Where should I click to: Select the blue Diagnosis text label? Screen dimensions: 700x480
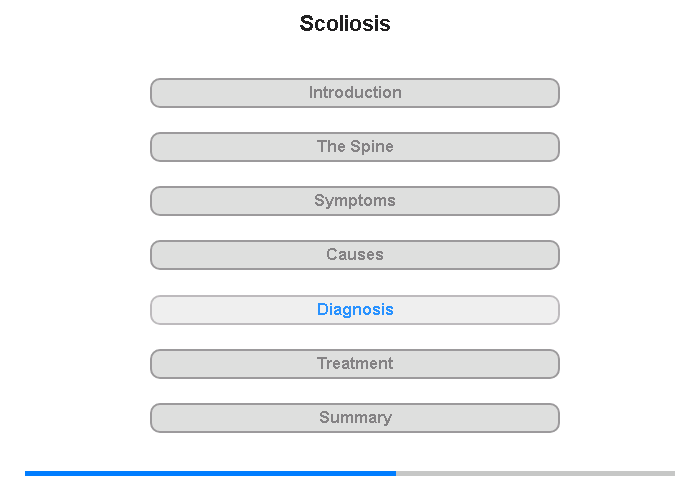(355, 309)
